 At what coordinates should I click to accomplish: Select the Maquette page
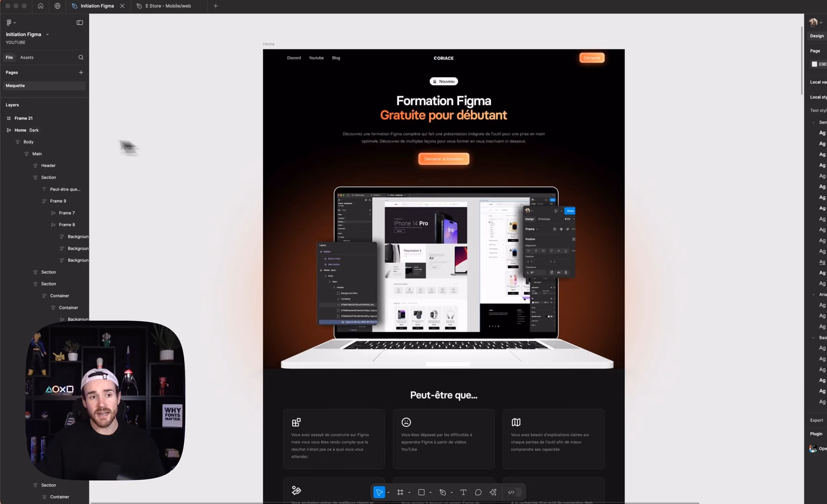tap(44, 86)
